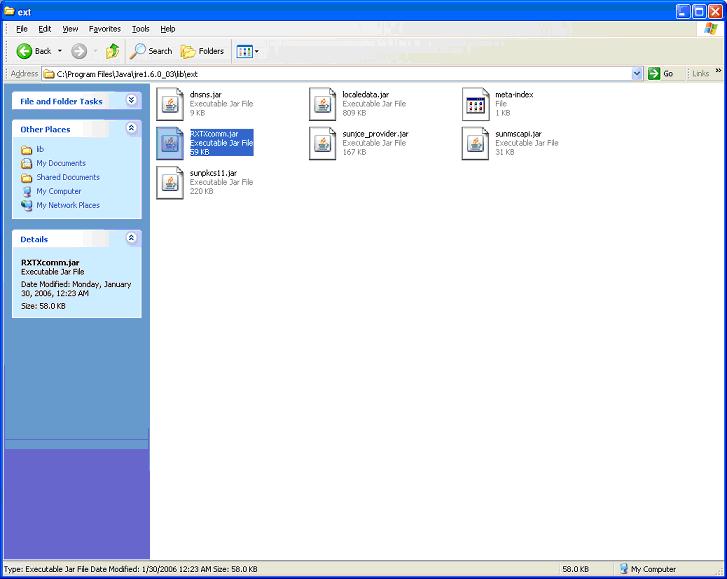Open the My Computer link

point(59,191)
